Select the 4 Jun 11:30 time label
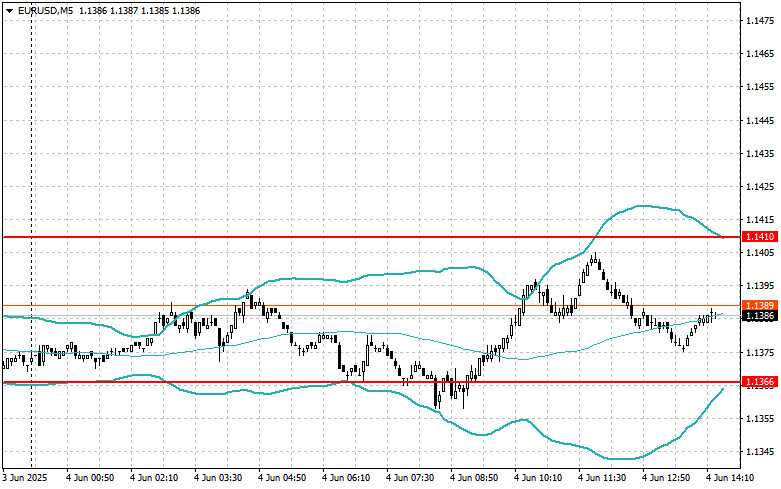 click(602, 478)
